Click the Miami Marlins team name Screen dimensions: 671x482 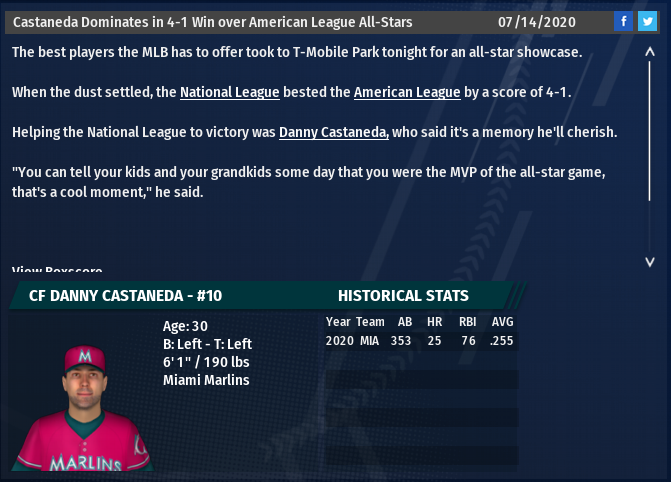pyautogui.click(x=206, y=380)
